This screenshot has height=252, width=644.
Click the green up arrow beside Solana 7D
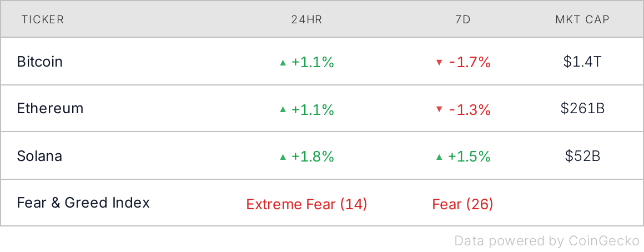coord(439,157)
